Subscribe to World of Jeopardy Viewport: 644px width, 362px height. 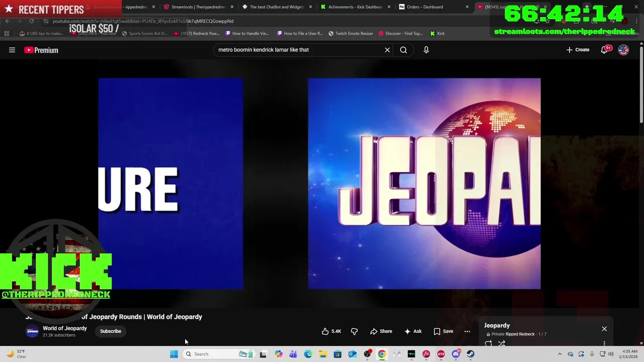(x=111, y=331)
